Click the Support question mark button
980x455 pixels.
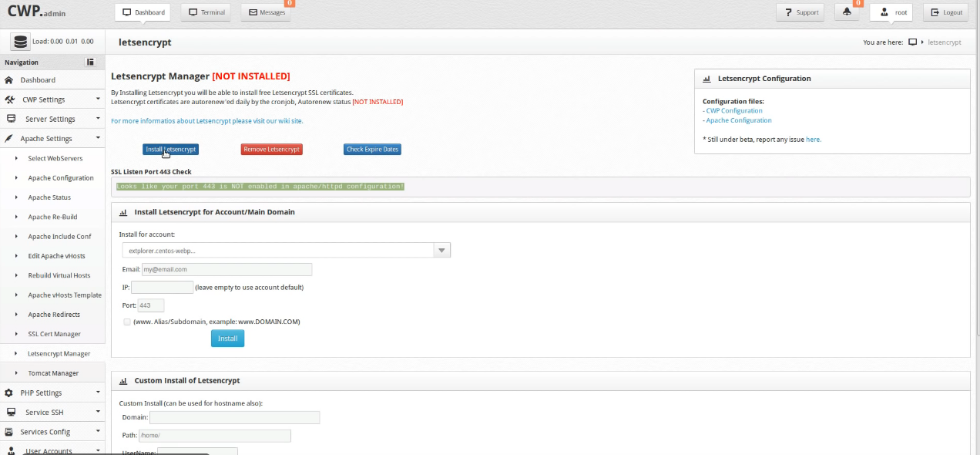800,12
